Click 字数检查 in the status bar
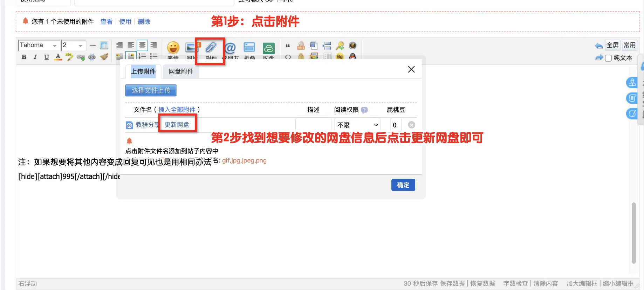The image size is (644, 290). tap(515, 283)
